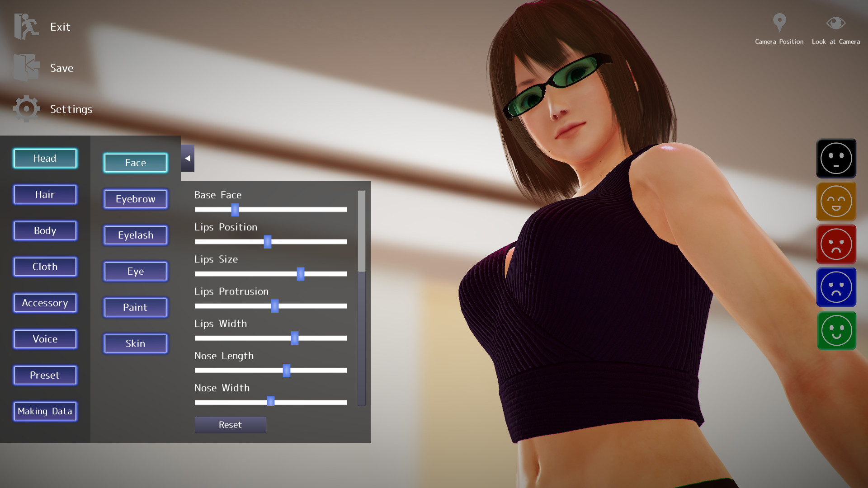Click the Hair category button
868x488 pixels.
click(x=45, y=194)
